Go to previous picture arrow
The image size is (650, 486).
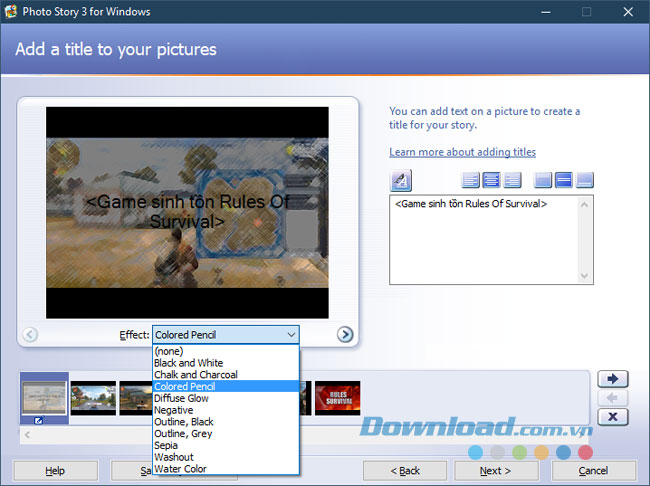30,334
